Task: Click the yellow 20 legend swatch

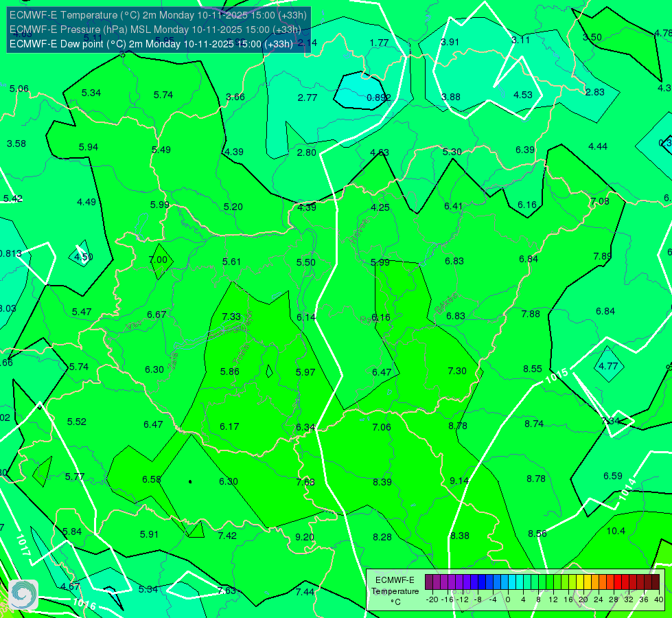Action: [x=580, y=582]
